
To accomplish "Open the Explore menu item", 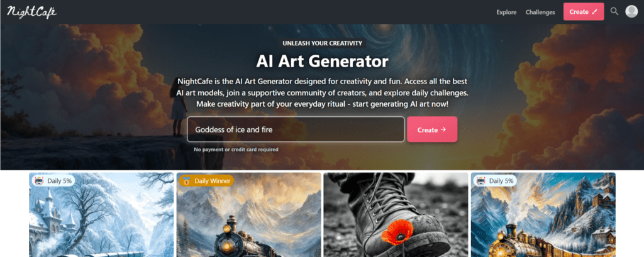I will point(506,12).
